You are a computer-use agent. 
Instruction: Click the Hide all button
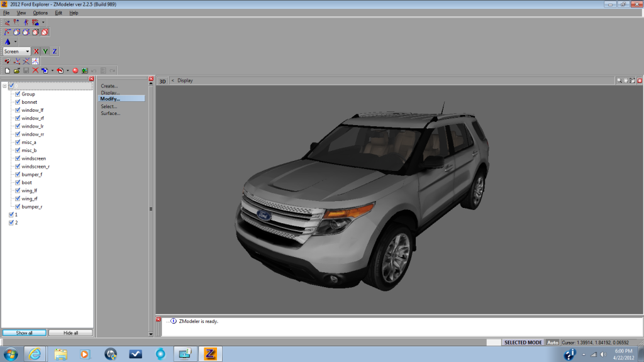(70, 333)
